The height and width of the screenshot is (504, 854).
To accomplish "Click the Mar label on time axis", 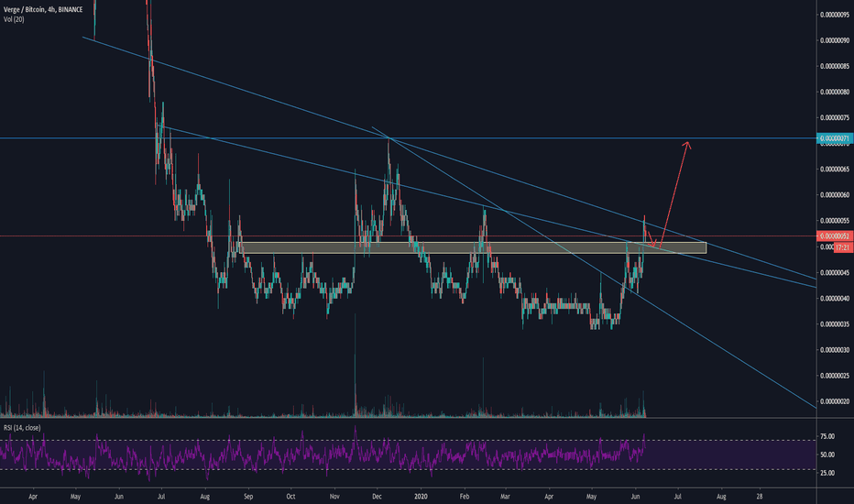I will (x=505, y=497).
